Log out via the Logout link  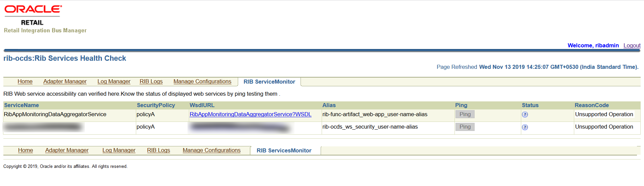tap(632, 46)
